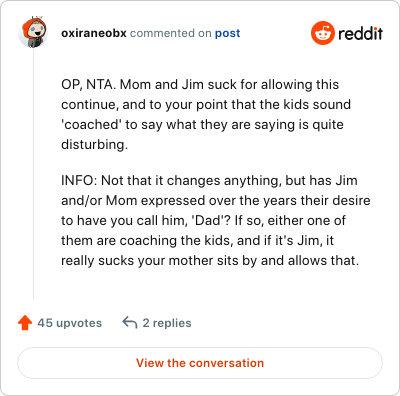
Task: Follow the blue 'post' link
Action: [227, 33]
